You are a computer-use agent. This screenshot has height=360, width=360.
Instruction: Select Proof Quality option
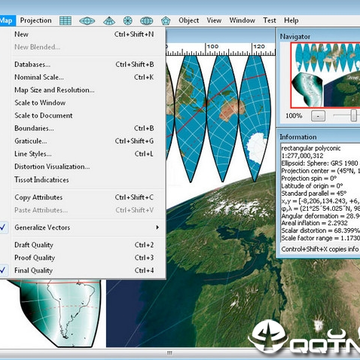click(x=83, y=258)
